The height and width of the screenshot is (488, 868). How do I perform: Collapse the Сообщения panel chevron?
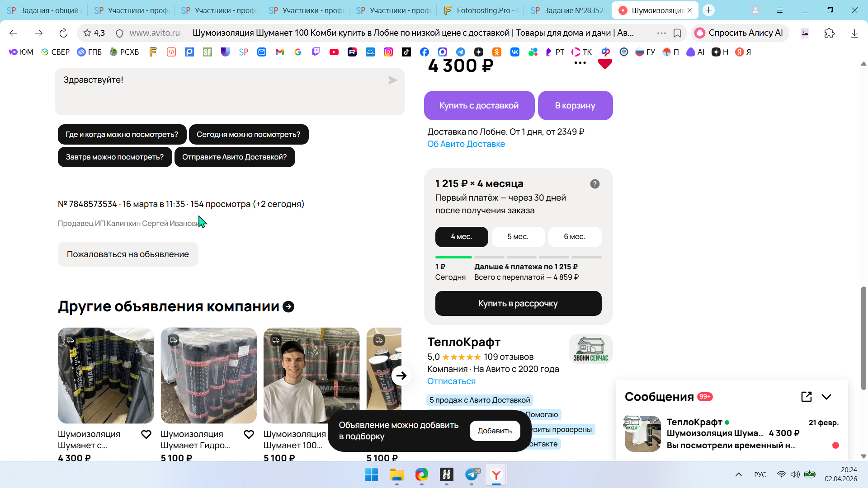click(x=826, y=397)
